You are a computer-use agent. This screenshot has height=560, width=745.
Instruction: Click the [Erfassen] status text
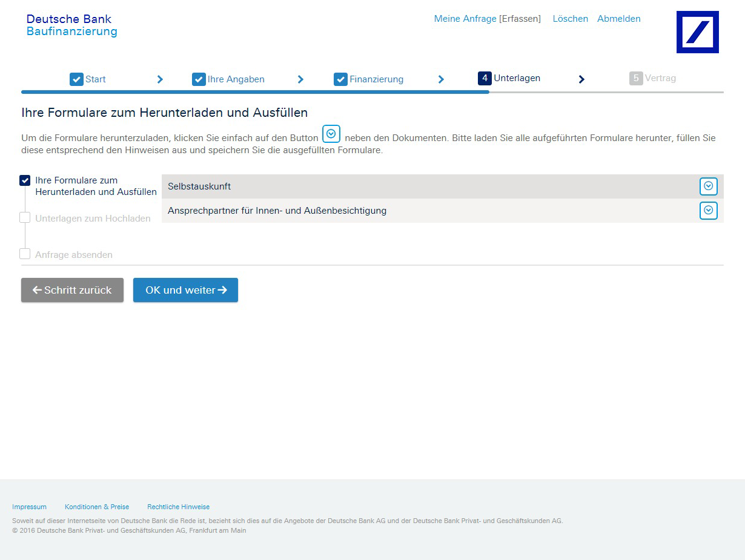click(520, 19)
